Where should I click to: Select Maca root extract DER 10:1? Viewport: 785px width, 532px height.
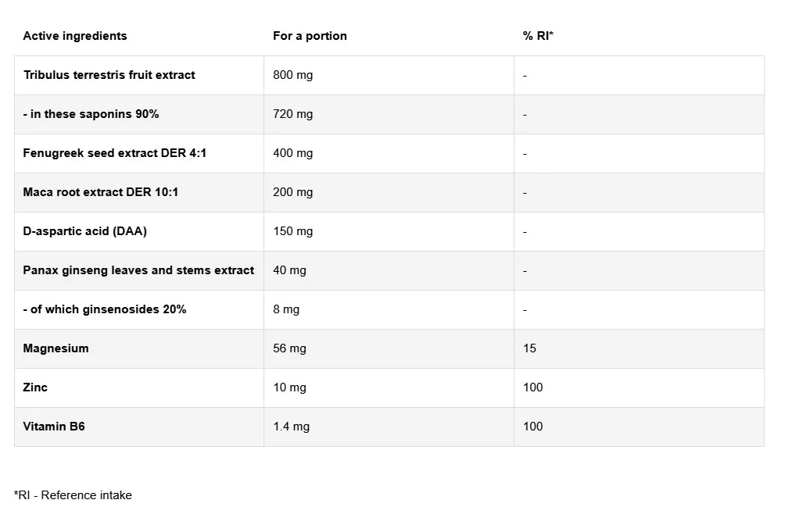(101, 192)
